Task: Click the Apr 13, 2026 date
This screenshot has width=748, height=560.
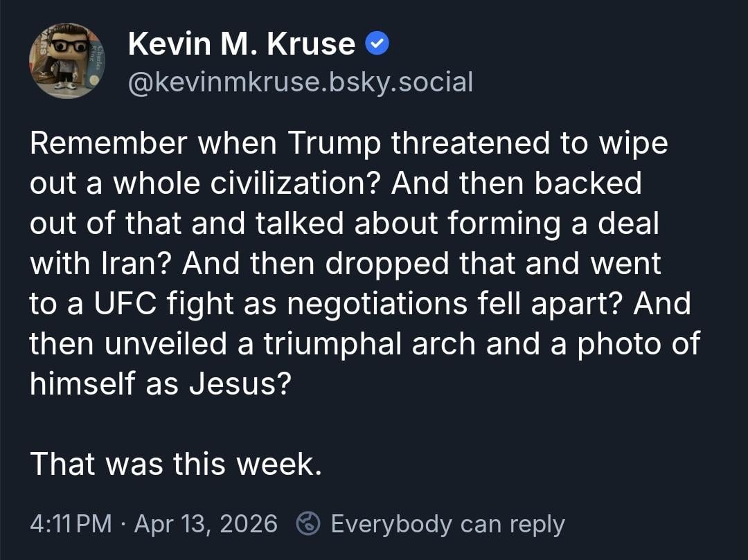Action: (206, 523)
